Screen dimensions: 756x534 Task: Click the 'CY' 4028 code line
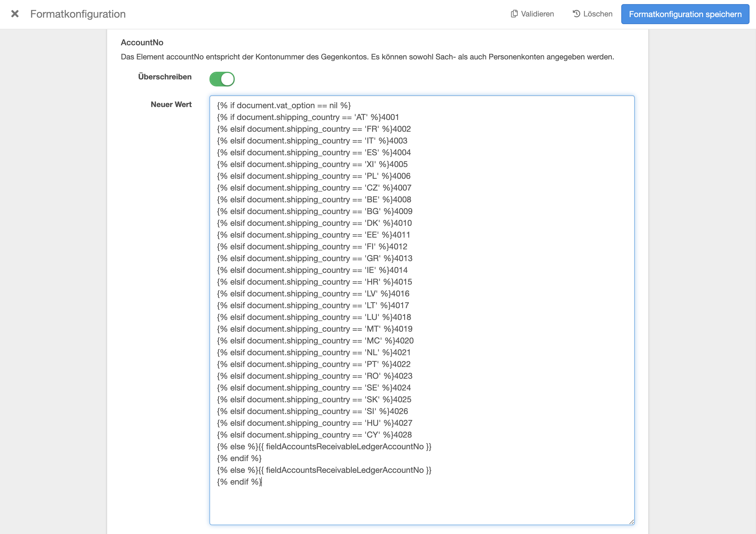(314, 435)
